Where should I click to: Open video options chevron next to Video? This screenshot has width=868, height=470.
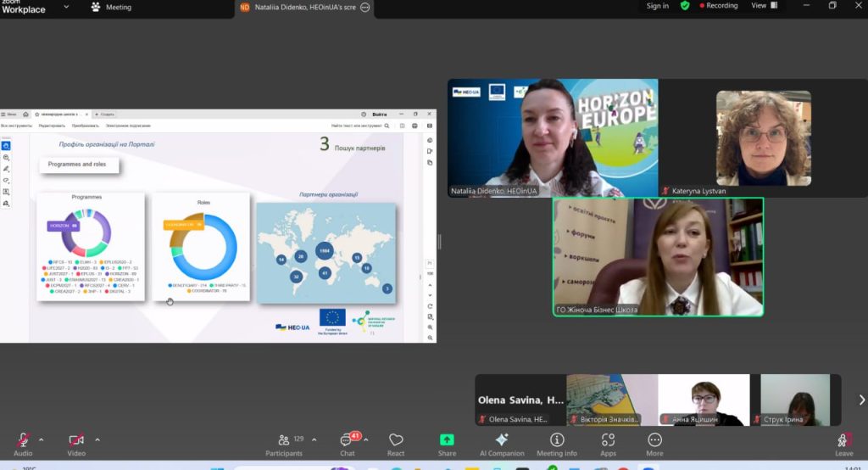(97, 440)
